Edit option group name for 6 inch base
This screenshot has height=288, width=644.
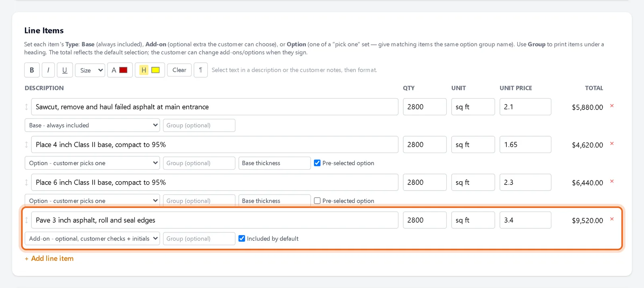[x=275, y=201]
